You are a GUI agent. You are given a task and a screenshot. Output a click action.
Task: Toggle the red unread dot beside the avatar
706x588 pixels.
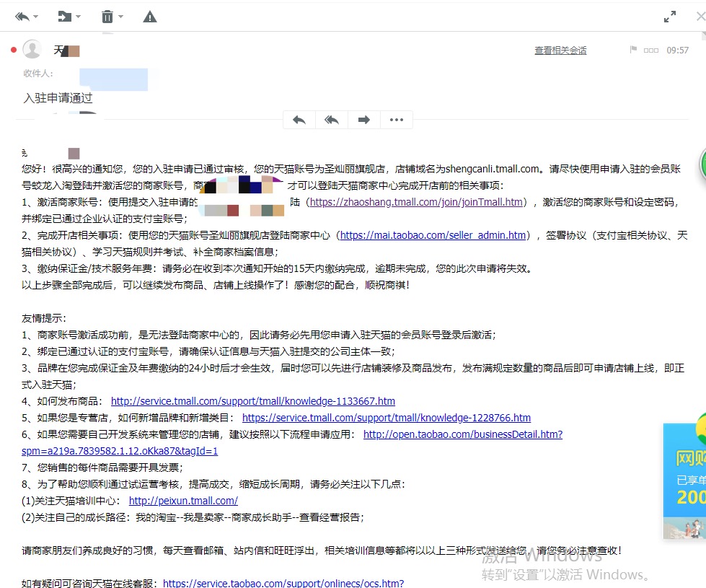[14, 50]
